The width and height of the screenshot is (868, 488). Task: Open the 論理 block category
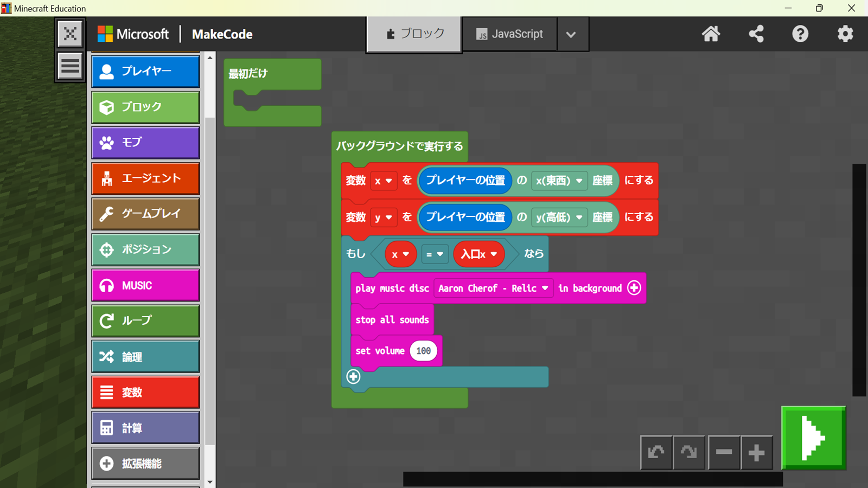click(x=145, y=356)
